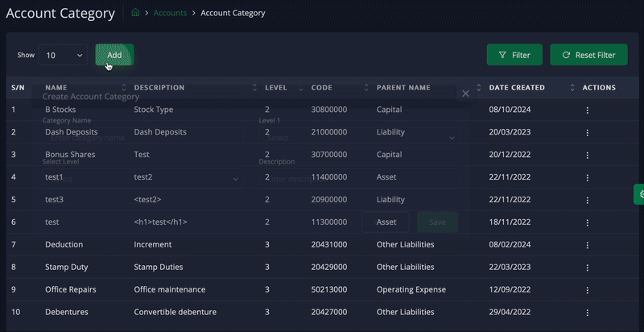
Task: Close the Create Account Category dialog
Action: tap(465, 93)
